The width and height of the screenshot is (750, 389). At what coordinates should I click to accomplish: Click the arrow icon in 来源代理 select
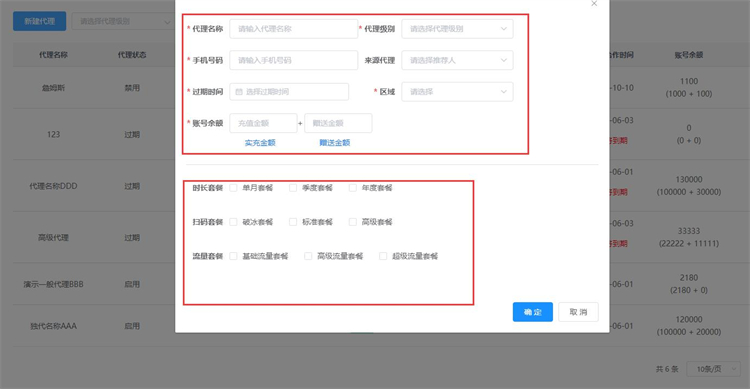504,60
